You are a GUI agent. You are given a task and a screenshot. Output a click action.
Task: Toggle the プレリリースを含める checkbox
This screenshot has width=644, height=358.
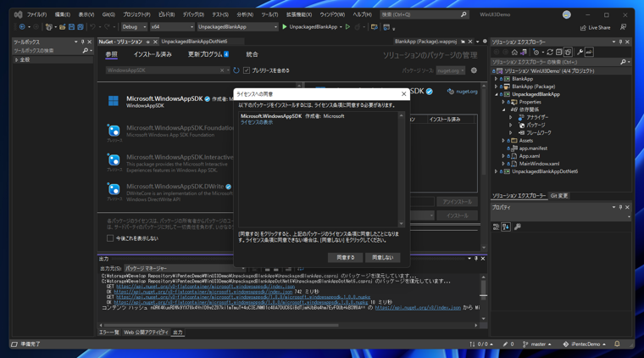click(x=247, y=70)
